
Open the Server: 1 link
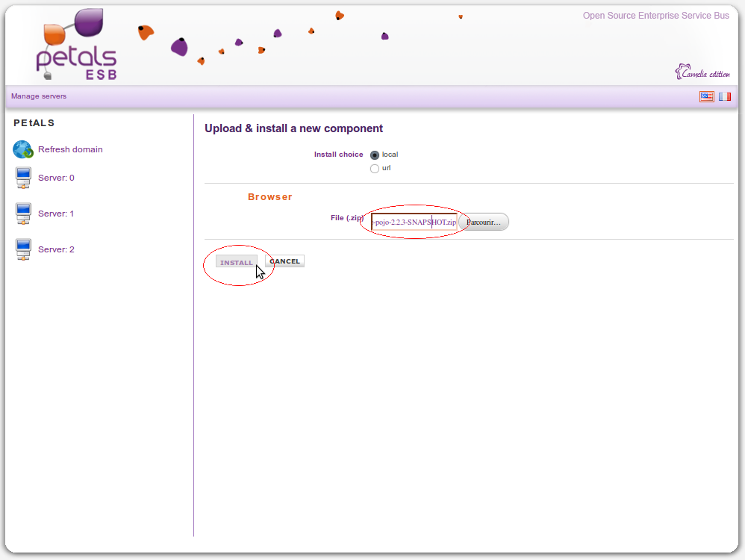pyautogui.click(x=56, y=214)
